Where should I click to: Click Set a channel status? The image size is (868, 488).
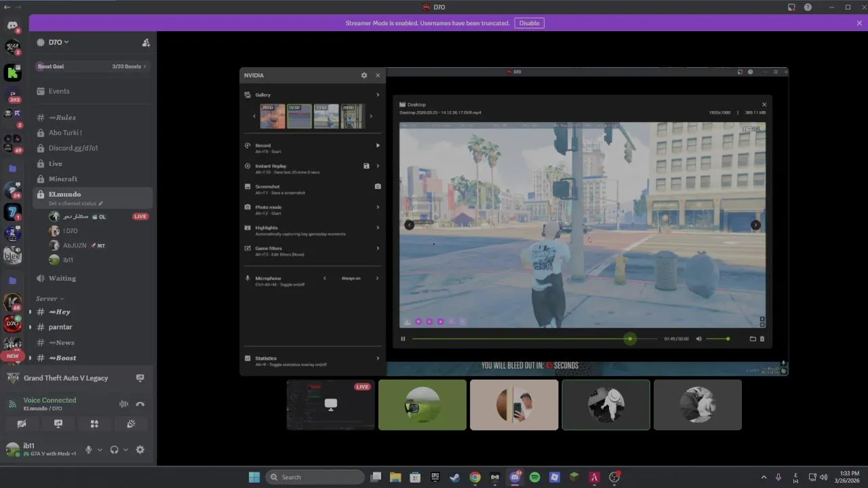click(76, 203)
